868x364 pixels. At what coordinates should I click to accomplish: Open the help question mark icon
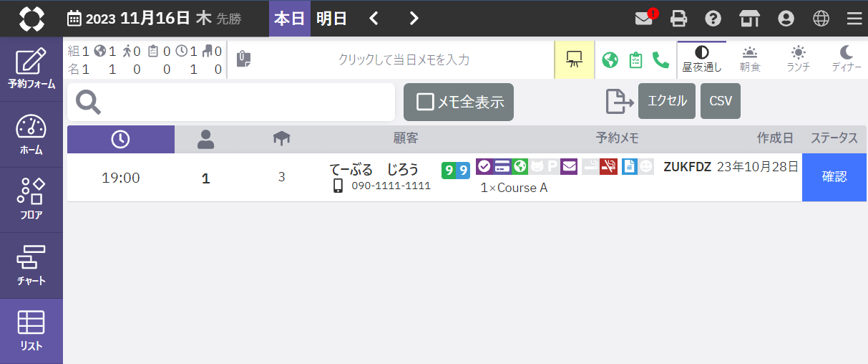pyautogui.click(x=713, y=19)
